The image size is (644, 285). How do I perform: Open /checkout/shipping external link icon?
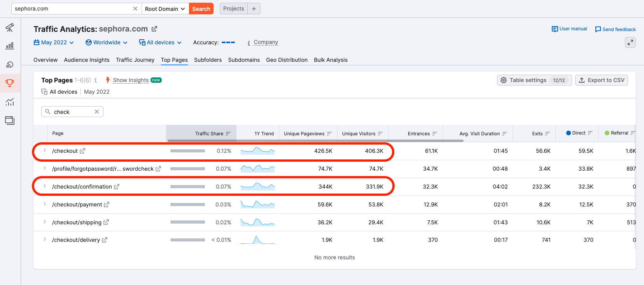[x=106, y=222]
